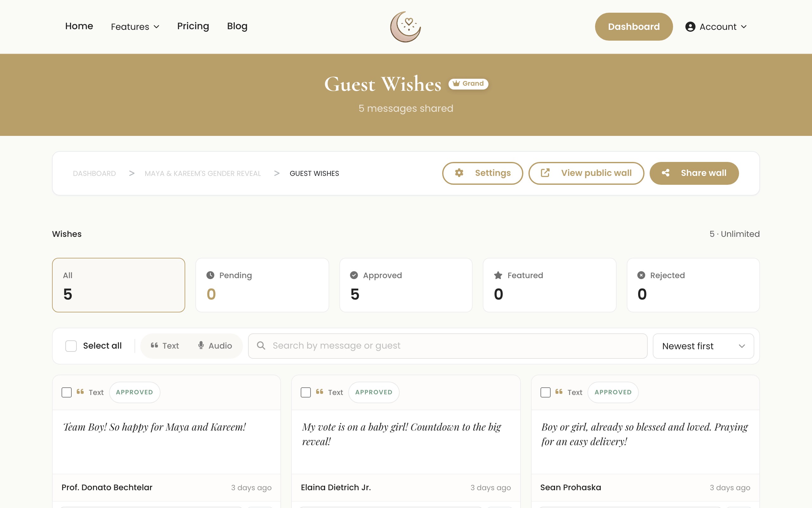Open the Newest first sort dropdown
This screenshot has width=812, height=508.
(x=703, y=346)
